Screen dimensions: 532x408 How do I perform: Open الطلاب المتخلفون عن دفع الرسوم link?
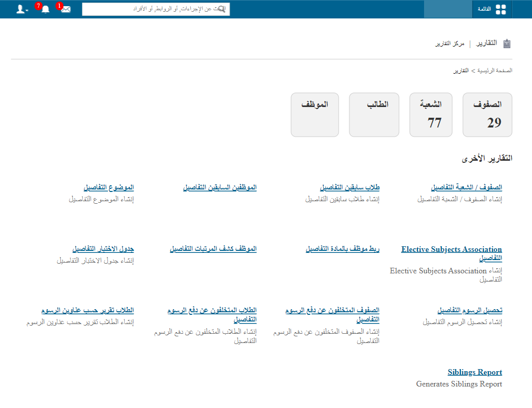click(x=212, y=315)
